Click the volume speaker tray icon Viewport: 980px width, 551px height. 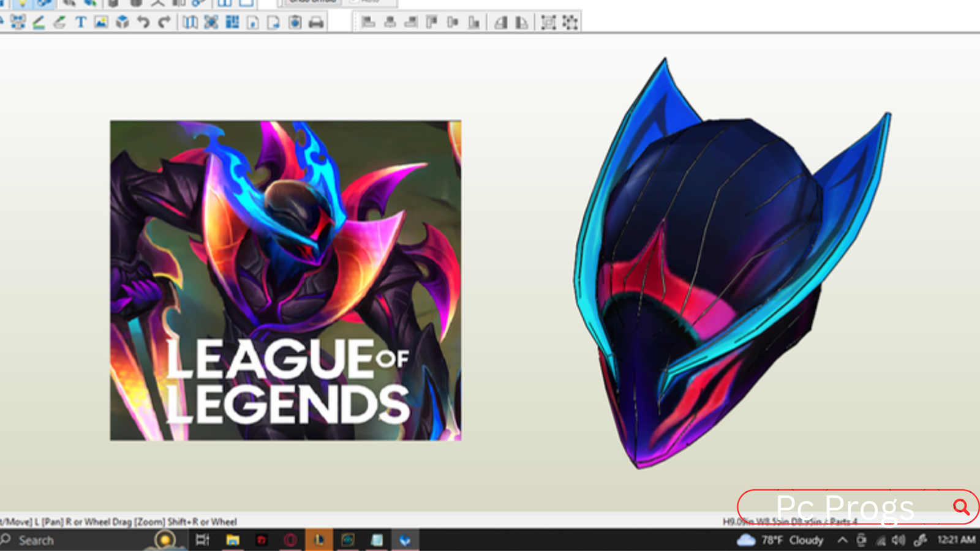pyautogui.click(x=899, y=540)
